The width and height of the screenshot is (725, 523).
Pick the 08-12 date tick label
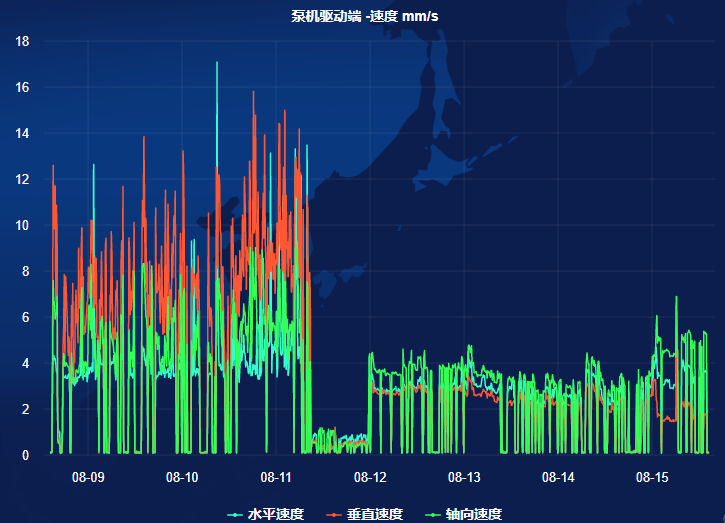click(x=370, y=478)
